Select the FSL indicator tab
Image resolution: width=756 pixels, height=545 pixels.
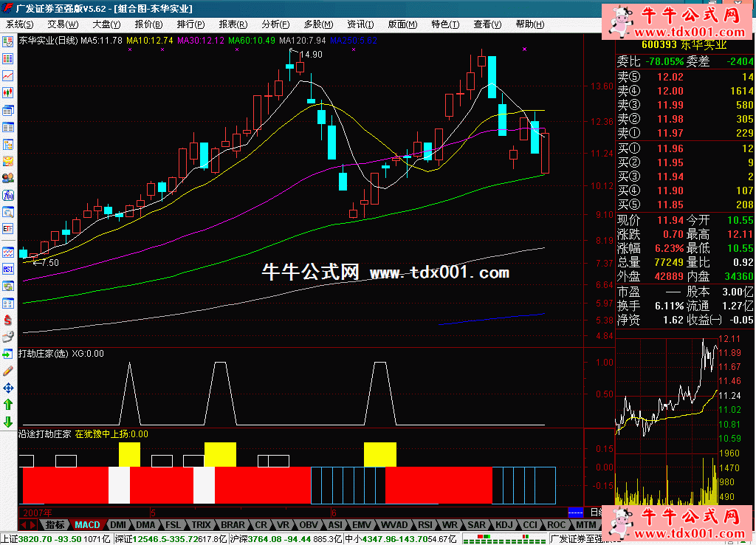point(173,525)
